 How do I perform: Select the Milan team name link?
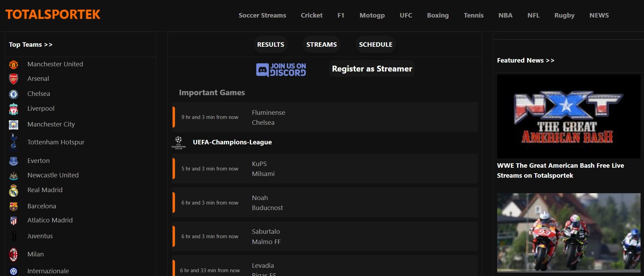click(x=36, y=254)
